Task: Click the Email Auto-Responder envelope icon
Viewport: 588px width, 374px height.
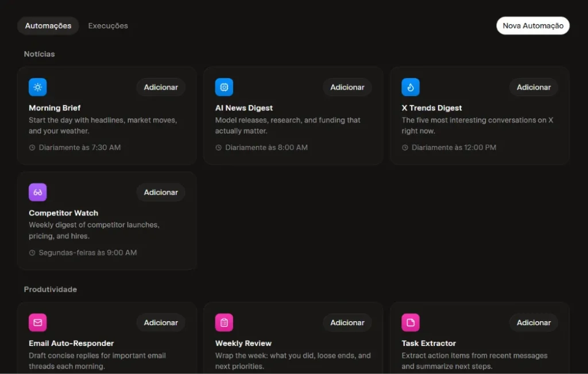Action: pos(37,322)
